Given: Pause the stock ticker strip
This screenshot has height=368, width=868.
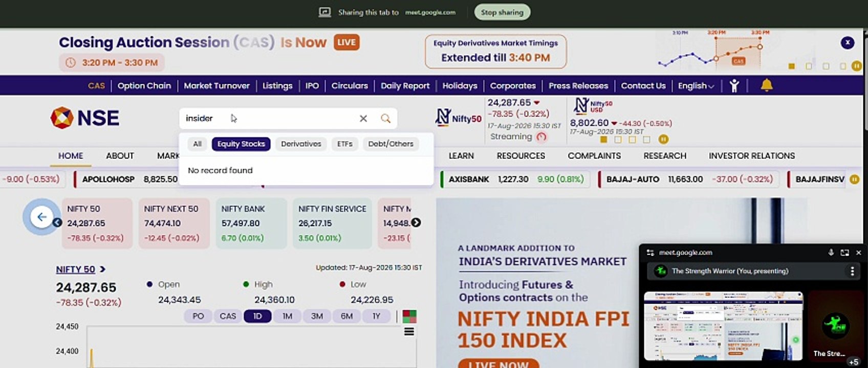Looking at the screenshot, I should pyautogui.click(x=854, y=179).
